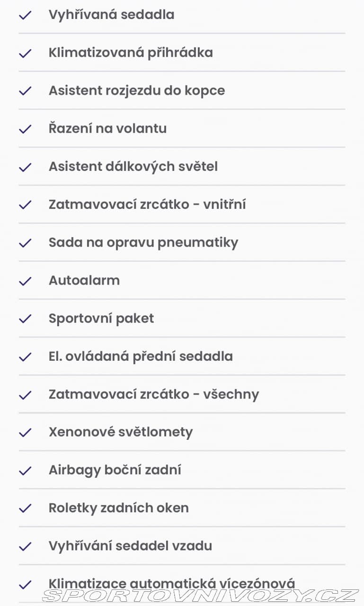Select the checkmark by Xenonové světlomety
364x606 pixels.
25,432
